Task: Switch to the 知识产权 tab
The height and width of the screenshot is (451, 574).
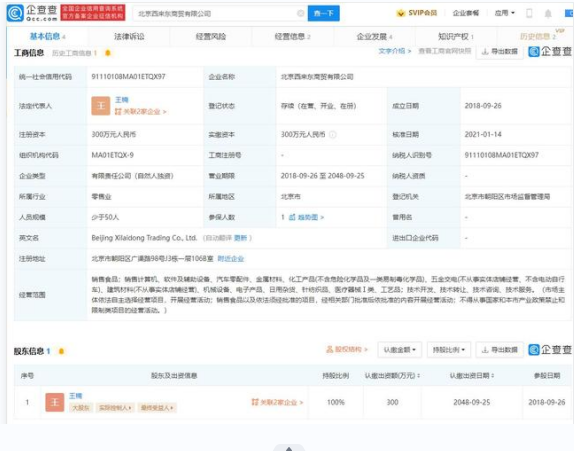Action: 456,36
